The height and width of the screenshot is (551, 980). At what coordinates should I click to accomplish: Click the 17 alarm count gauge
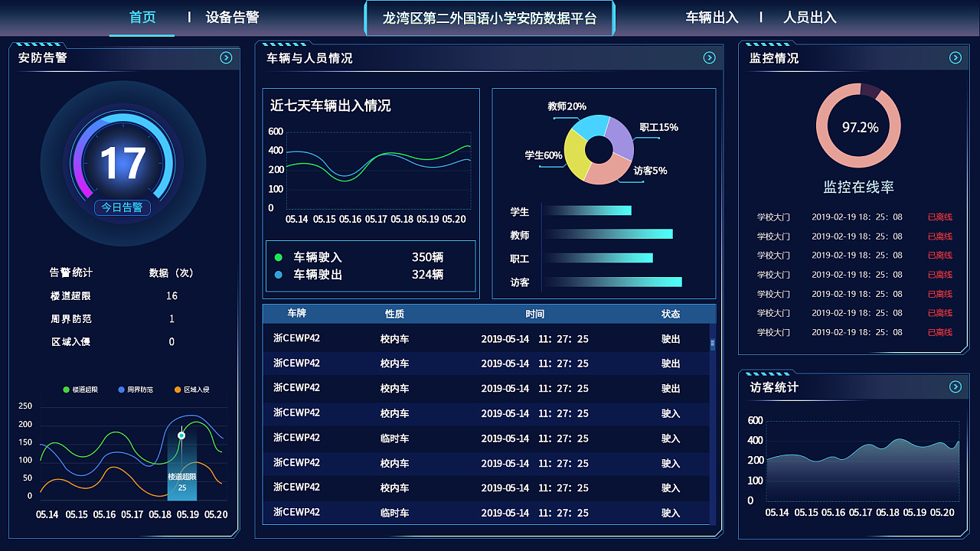123,163
